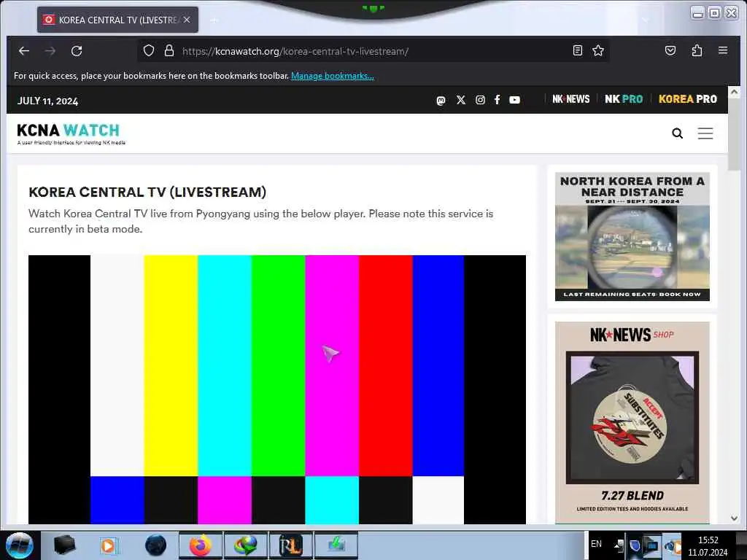
Task: Open the KCNA Watch site hamburger menu
Action: (x=705, y=133)
